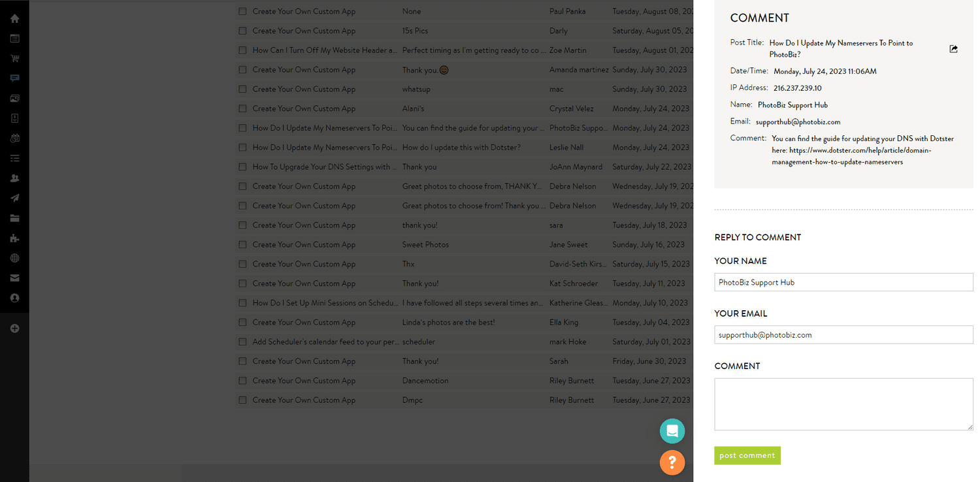The width and height of the screenshot is (980, 482).
Task: Open the globe icon in sidebar
Action: (x=14, y=258)
